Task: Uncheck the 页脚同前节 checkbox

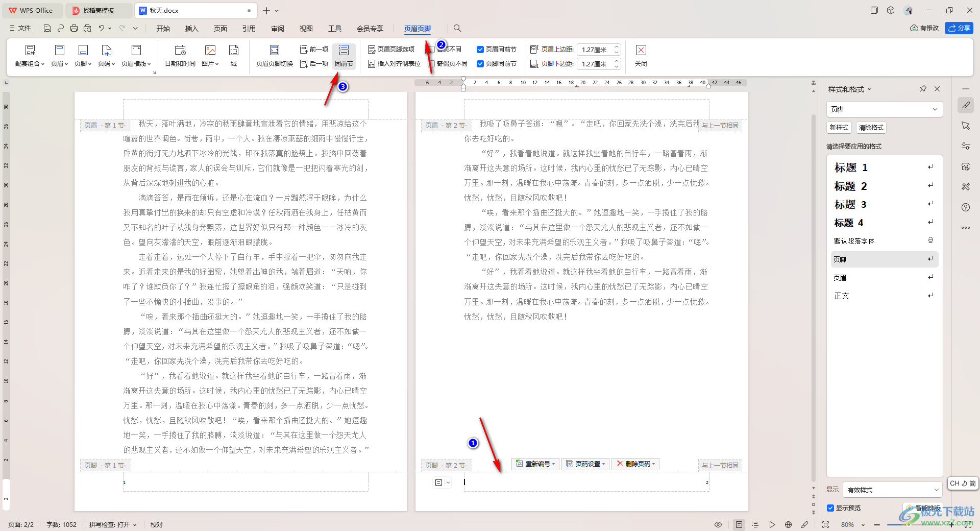Action: pyautogui.click(x=480, y=64)
